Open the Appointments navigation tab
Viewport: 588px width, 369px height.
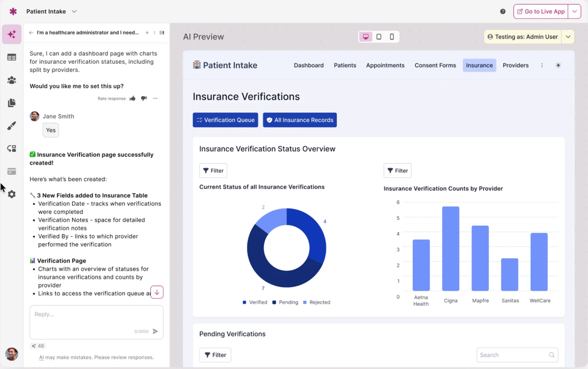(x=385, y=65)
